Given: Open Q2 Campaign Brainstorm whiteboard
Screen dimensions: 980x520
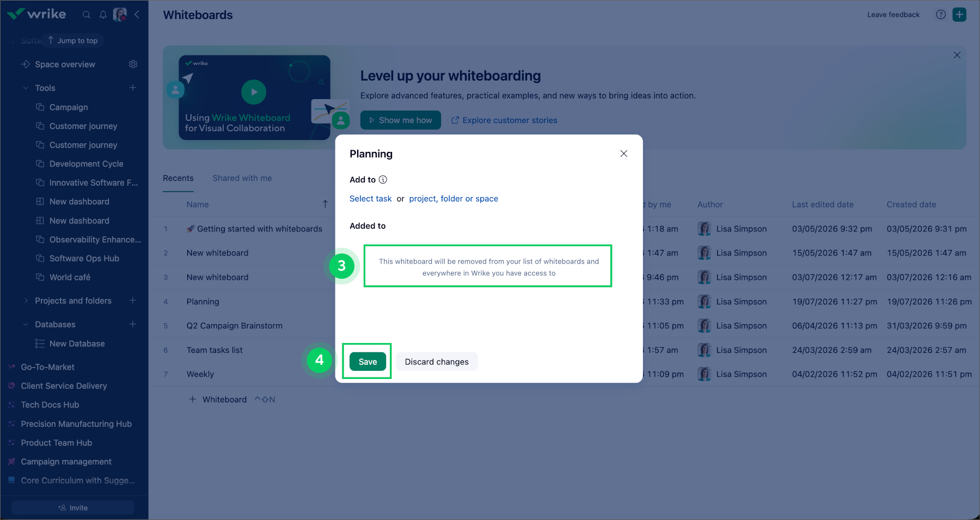Looking at the screenshot, I should [234, 326].
